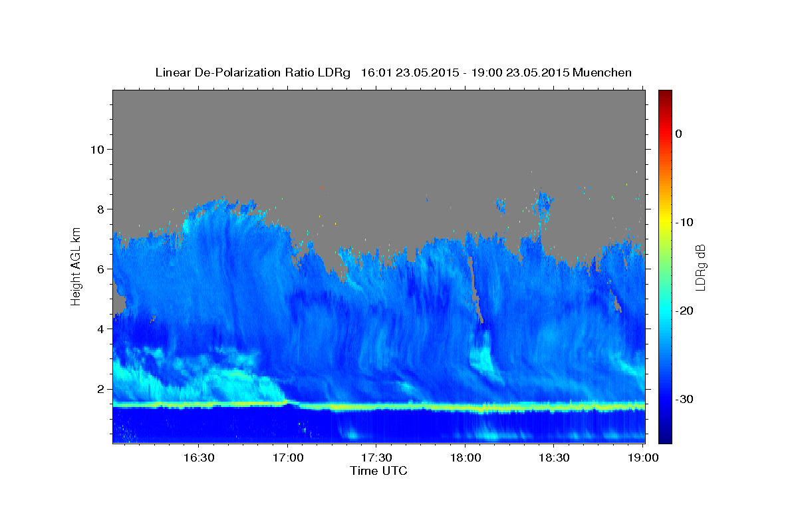Click the 'LDRg dB' colorbar label
Screen dimensions: 798x532
tap(700, 267)
